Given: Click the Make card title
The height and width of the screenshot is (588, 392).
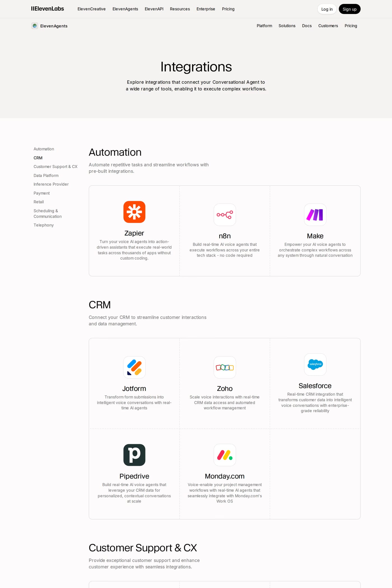Looking at the screenshot, I should pos(315,236).
